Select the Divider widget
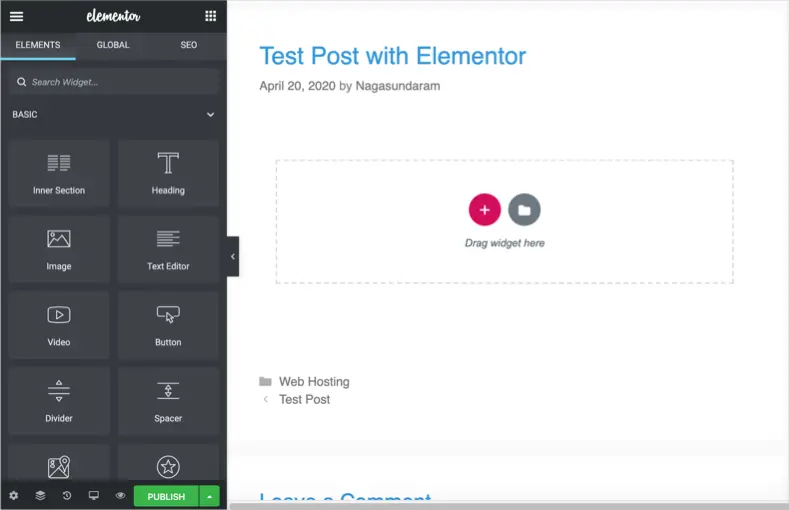The image size is (789, 510). (x=59, y=401)
